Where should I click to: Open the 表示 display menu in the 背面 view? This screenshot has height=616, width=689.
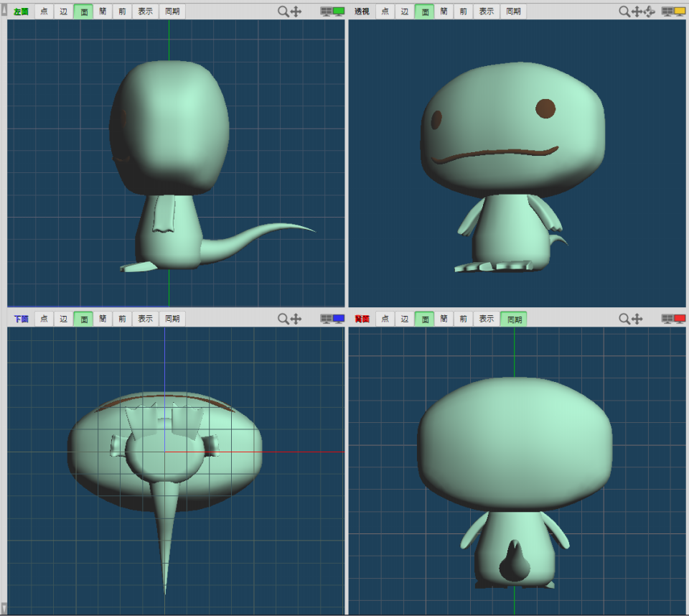487,319
